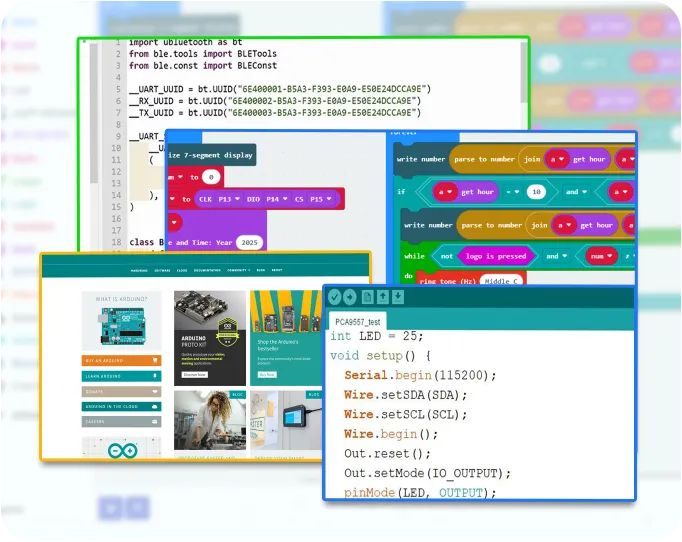This screenshot has width=682, height=542.
Task: Open the Blog link in website navigation
Action: [x=261, y=271]
